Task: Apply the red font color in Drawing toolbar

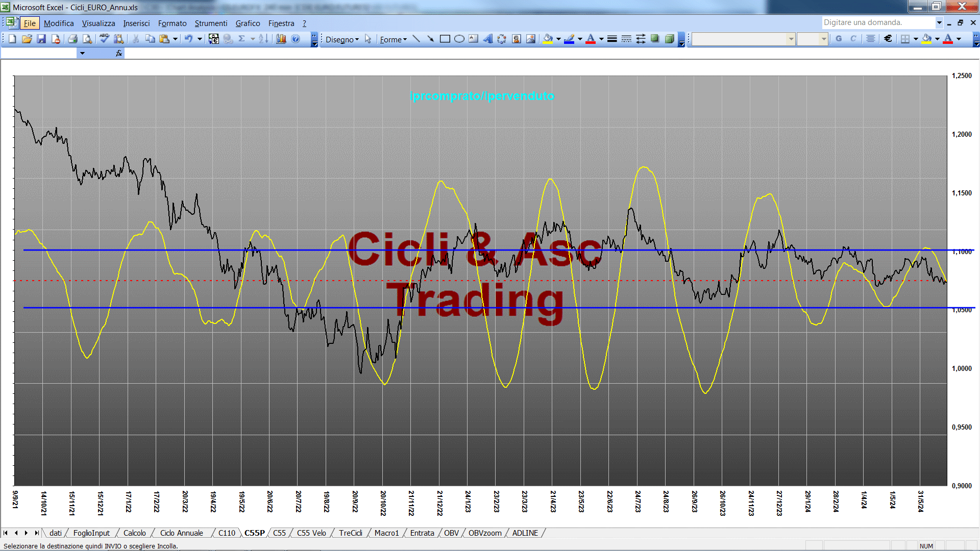Action: click(591, 39)
